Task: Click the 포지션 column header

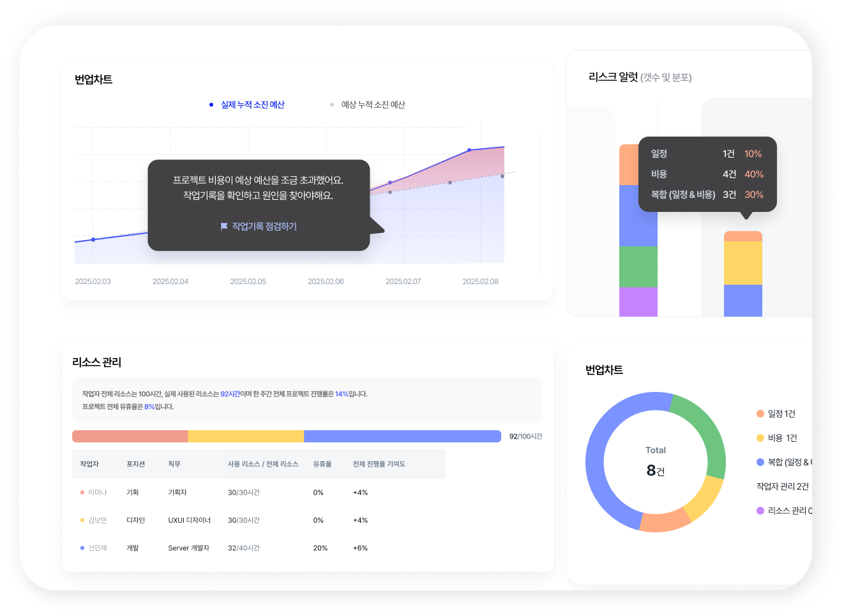Action: tap(135, 464)
